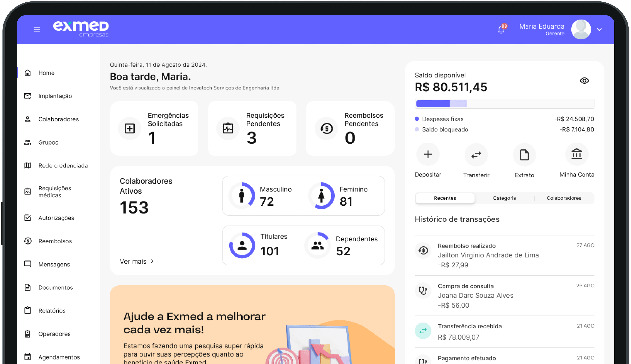Click the Rede credenciada map icon
The image size is (631, 364).
[27, 165]
